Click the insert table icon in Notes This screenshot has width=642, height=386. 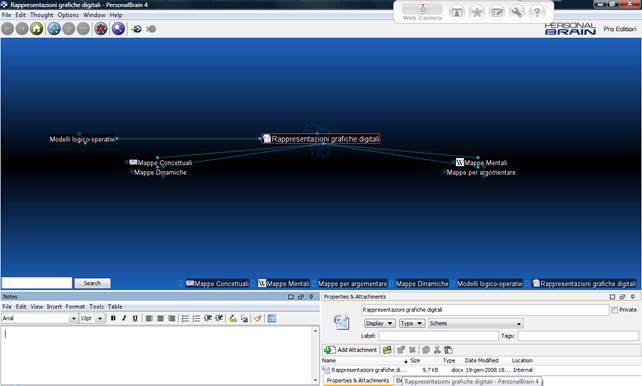click(271, 318)
